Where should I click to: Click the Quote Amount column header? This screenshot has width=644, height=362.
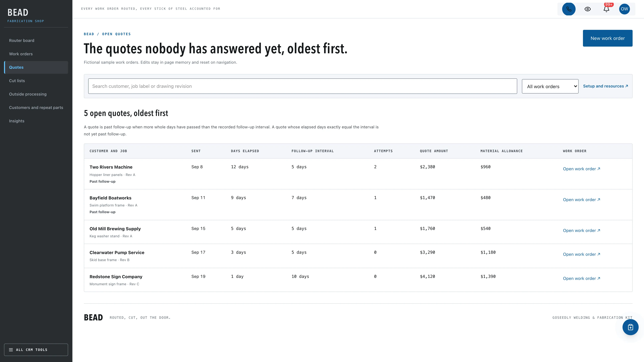pyautogui.click(x=434, y=151)
